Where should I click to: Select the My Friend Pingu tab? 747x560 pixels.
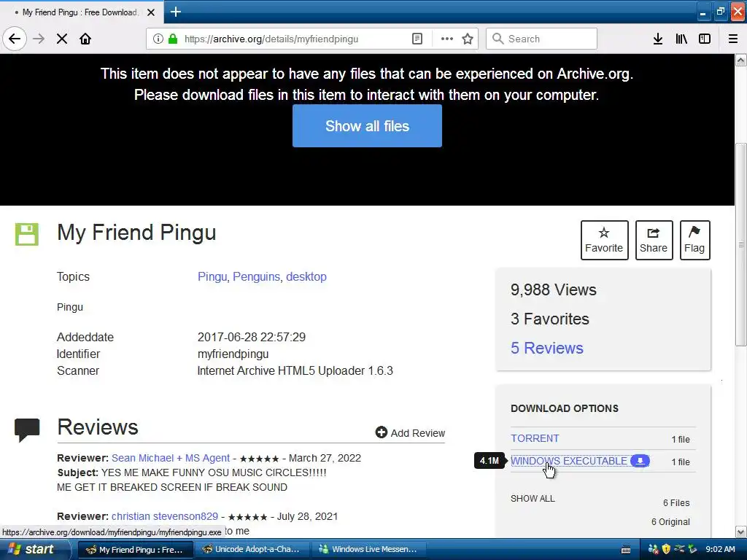(x=81, y=12)
